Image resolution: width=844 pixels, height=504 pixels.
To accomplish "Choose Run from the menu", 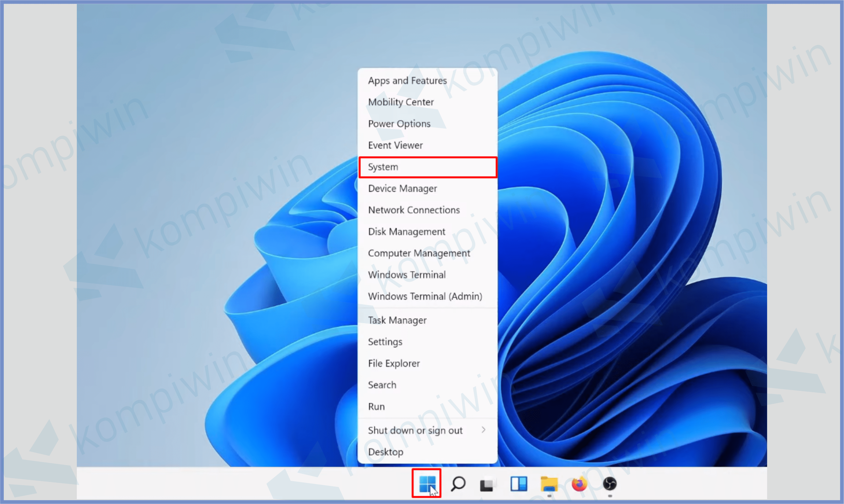I will click(376, 407).
